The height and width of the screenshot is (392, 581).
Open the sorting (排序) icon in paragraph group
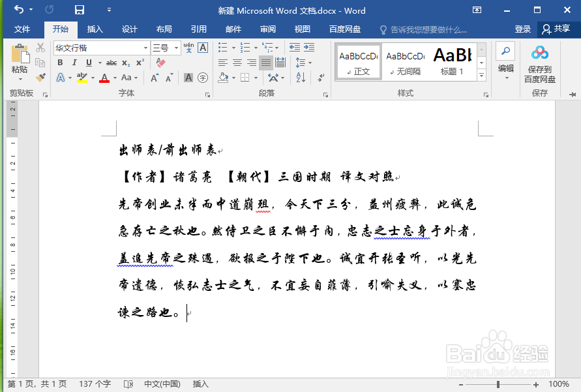300,76
